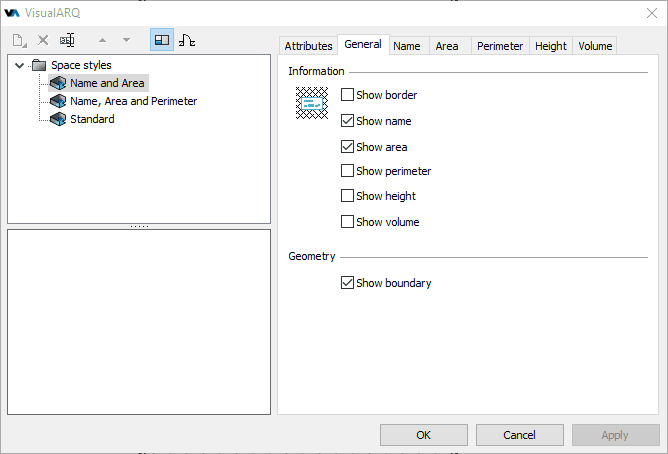The height and width of the screenshot is (454, 668).
Task: Switch to the Attributes tab
Action: pos(308,46)
